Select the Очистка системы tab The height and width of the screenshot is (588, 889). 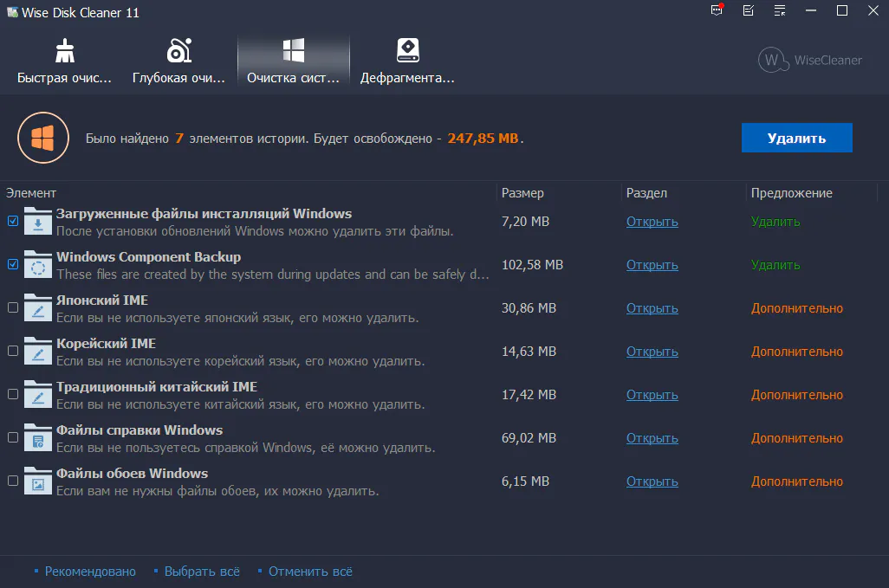point(293,61)
